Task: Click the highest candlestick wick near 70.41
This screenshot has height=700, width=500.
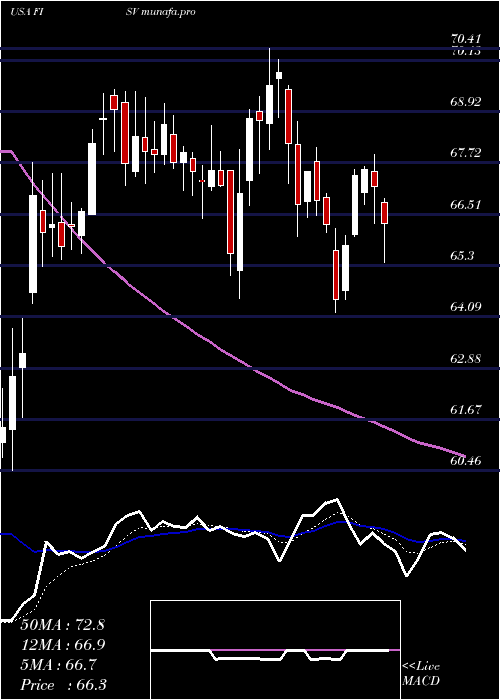Action: coord(270,98)
